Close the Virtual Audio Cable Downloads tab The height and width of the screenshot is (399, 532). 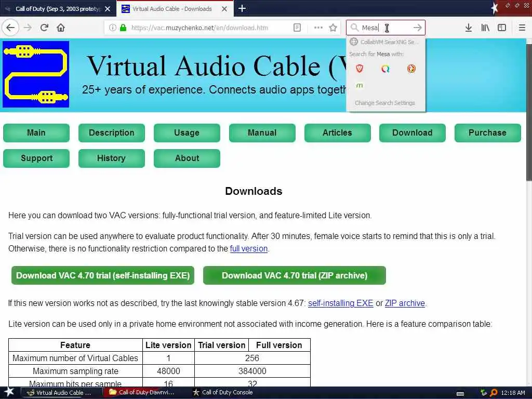pos(224,9)
